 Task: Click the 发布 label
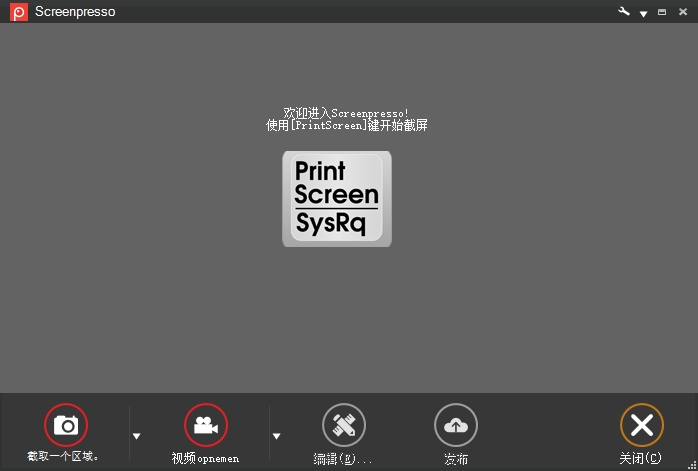(x=456, y=458)
